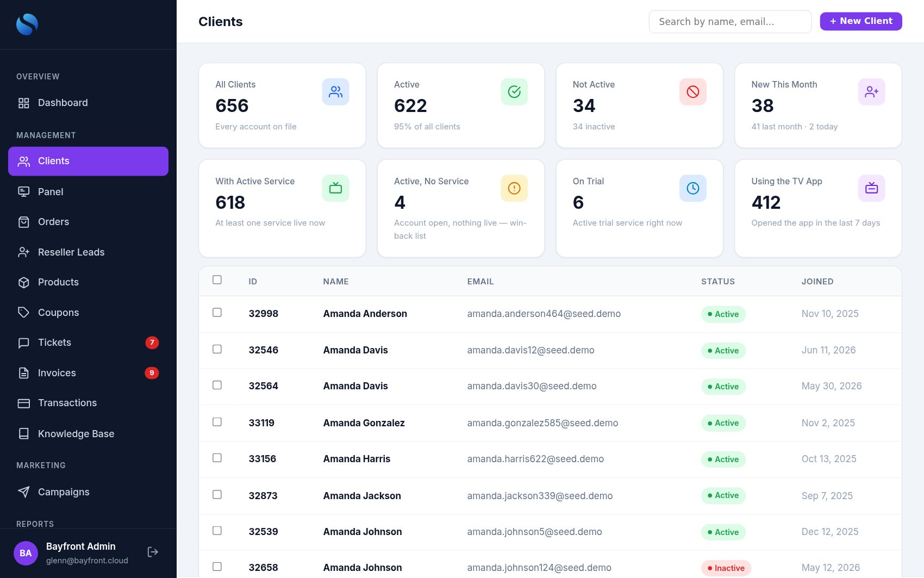Open the Not Active stat card
Image resolution: width=924 pixels, height=578 pixels.
click(x=640, y=105)
